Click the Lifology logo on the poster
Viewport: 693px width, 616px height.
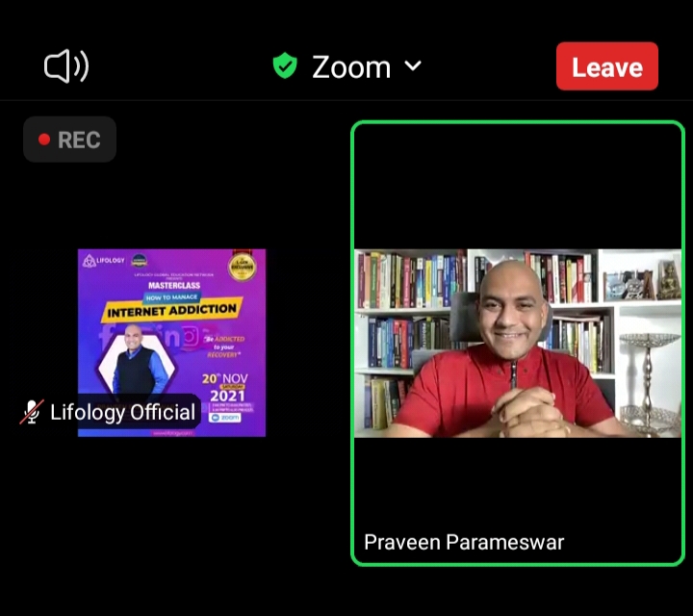coord(104,261)
